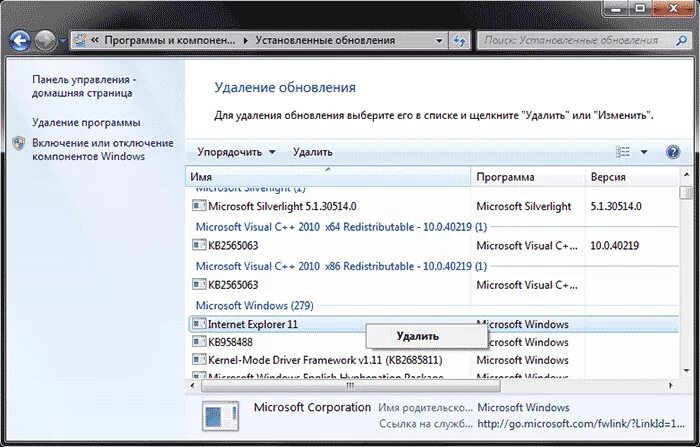Screen dimensions: 700x447
Task: Click the magnifier search icon
Action: (681, 41)
